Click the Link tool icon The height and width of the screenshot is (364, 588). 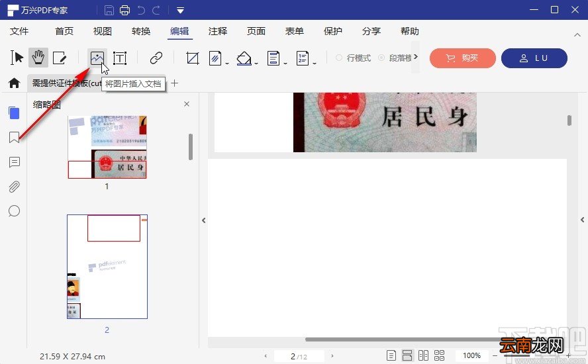click(156, 58)
